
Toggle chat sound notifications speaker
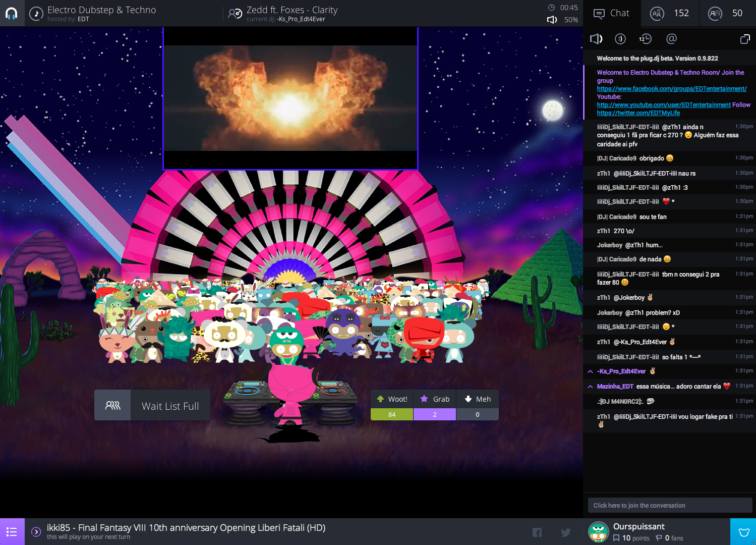[596, 39]
